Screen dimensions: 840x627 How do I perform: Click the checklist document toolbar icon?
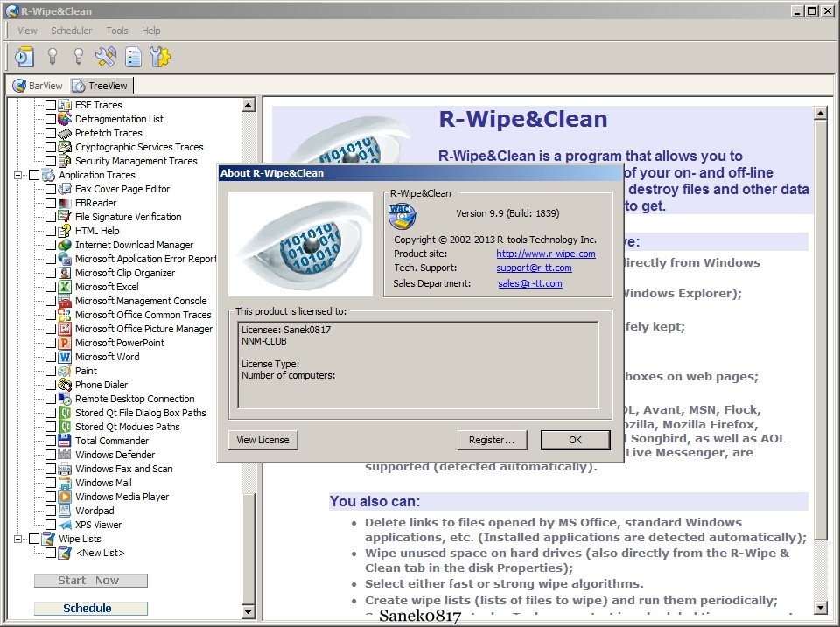coord(133,57)
